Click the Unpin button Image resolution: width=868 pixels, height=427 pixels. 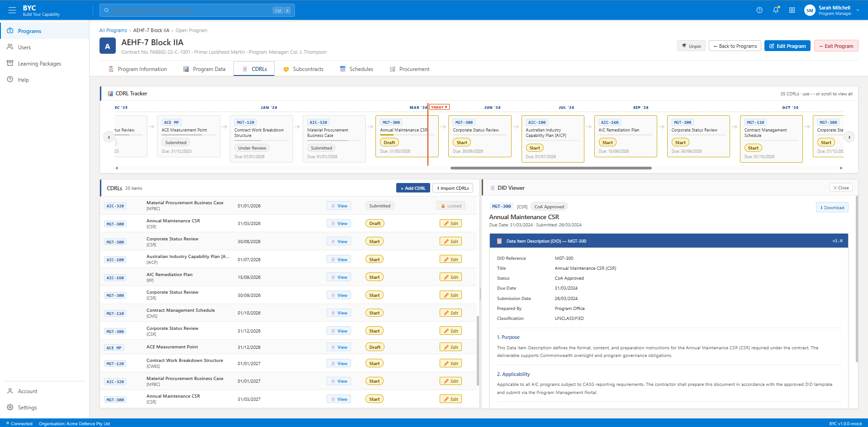tap(691, 46)
